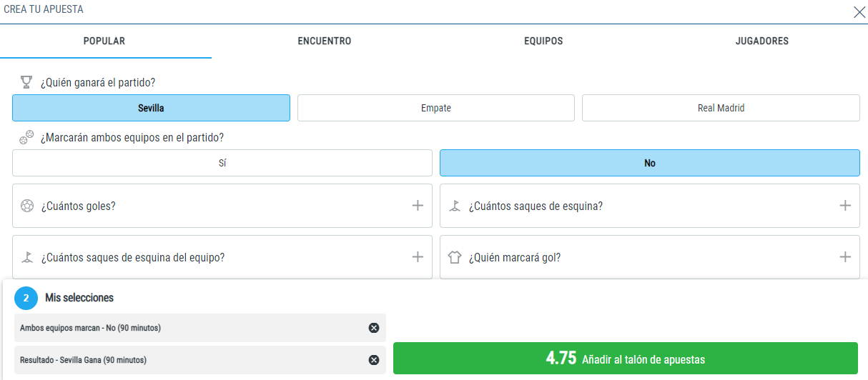Screen dimensions: 868x380
Task: Click the Ambos equipos marcan - No (90 minutos) text
Action: [x=90, y=328]
